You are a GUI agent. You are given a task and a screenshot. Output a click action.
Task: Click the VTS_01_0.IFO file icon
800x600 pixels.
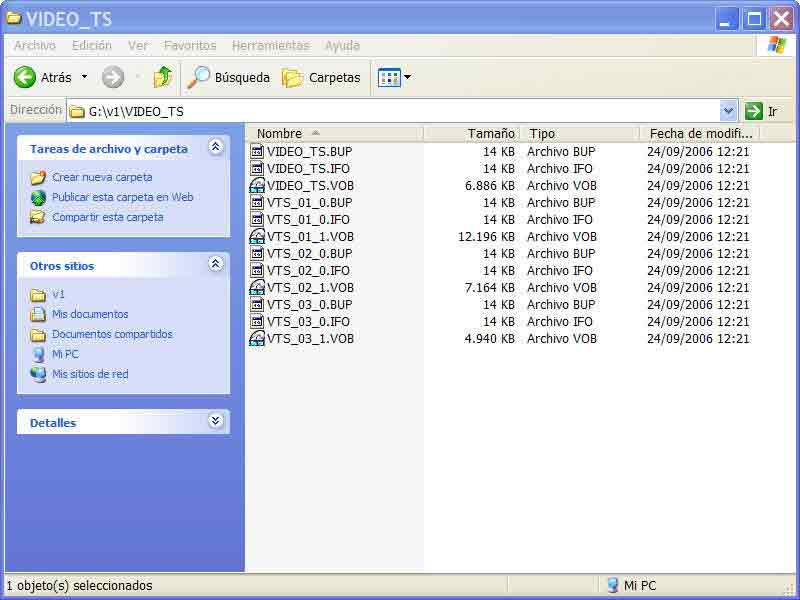pyautogui.click(x=258, y=219)
